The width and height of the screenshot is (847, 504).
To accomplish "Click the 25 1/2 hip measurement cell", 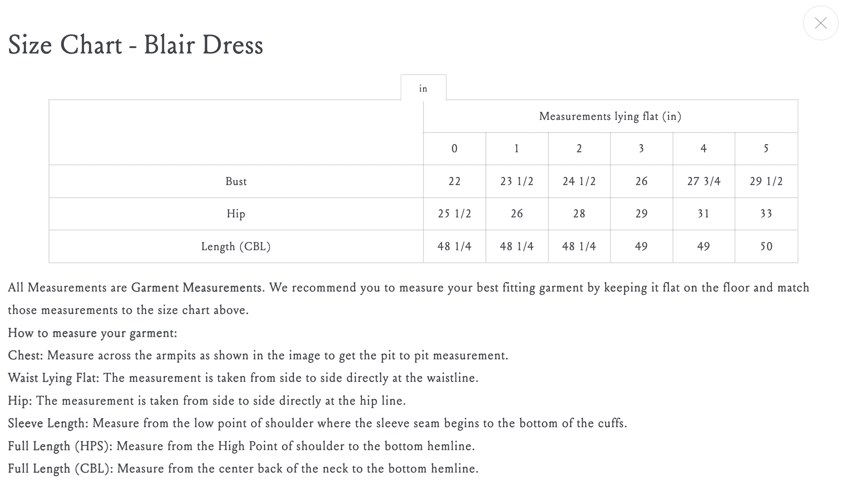I will pyautogui.click(x=455, y=214).
